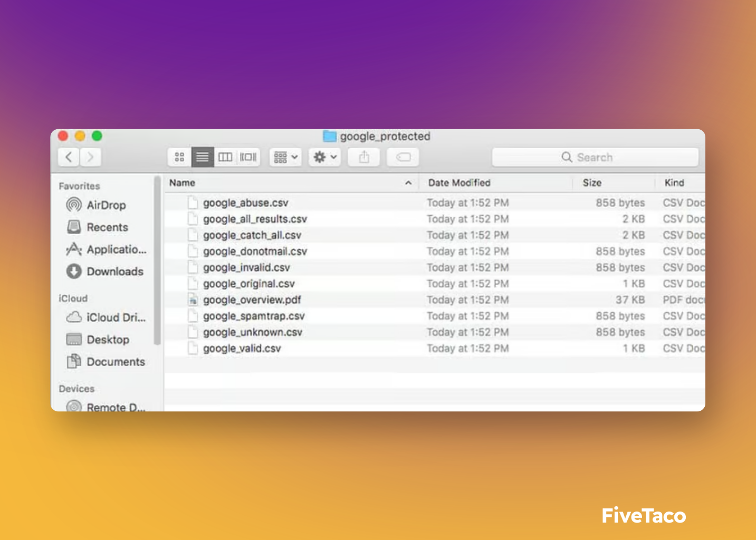Switch to cover flow view
756x540 pixels.
tap(248, 157)
